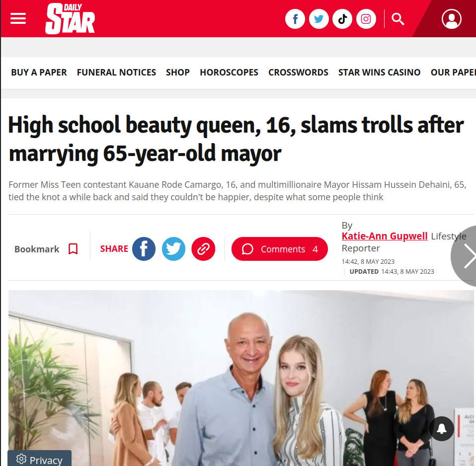476x466 pixels.
Task: Click the Daily Star logo
Action: pos(70,18)
